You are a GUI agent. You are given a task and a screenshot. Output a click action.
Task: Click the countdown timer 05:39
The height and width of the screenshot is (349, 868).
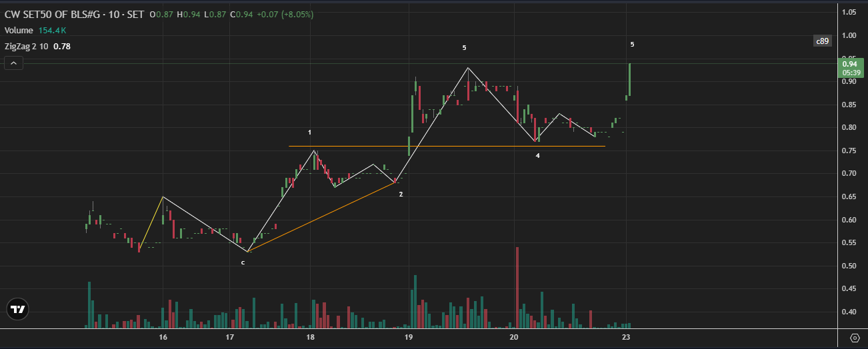coord(850,72)
